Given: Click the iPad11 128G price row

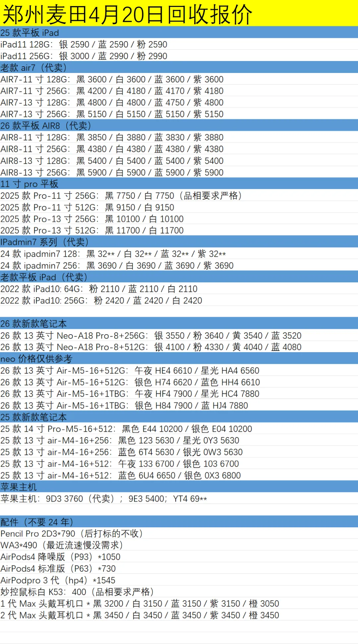Looking at the screenshot, I should [179, 44].
